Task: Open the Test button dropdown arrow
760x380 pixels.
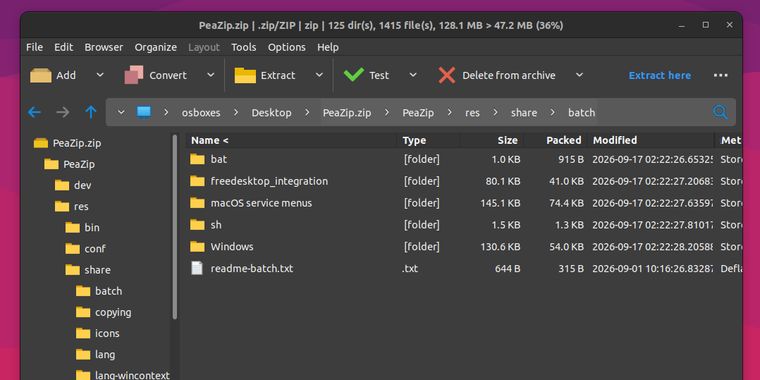Action: tap(413, 75)
